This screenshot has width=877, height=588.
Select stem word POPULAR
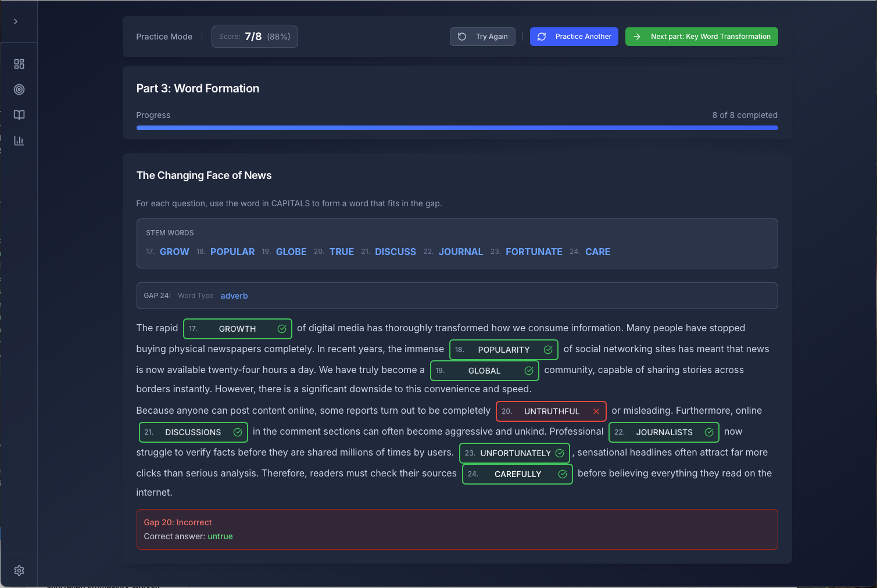[232, 252]
